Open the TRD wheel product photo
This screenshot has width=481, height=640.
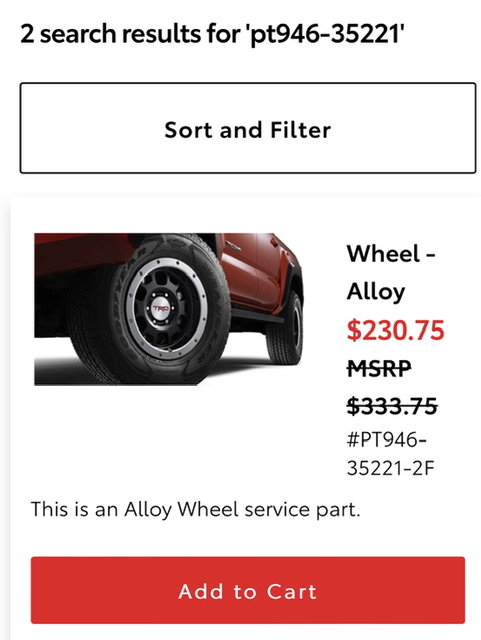[169, 309]
